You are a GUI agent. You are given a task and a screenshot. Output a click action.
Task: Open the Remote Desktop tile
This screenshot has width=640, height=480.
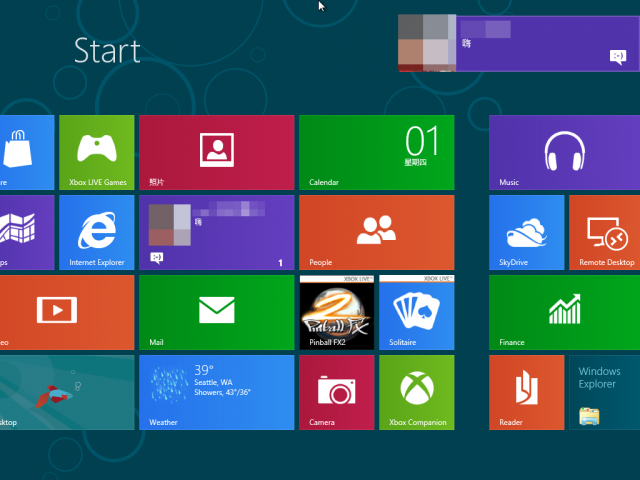pos(604,232)
